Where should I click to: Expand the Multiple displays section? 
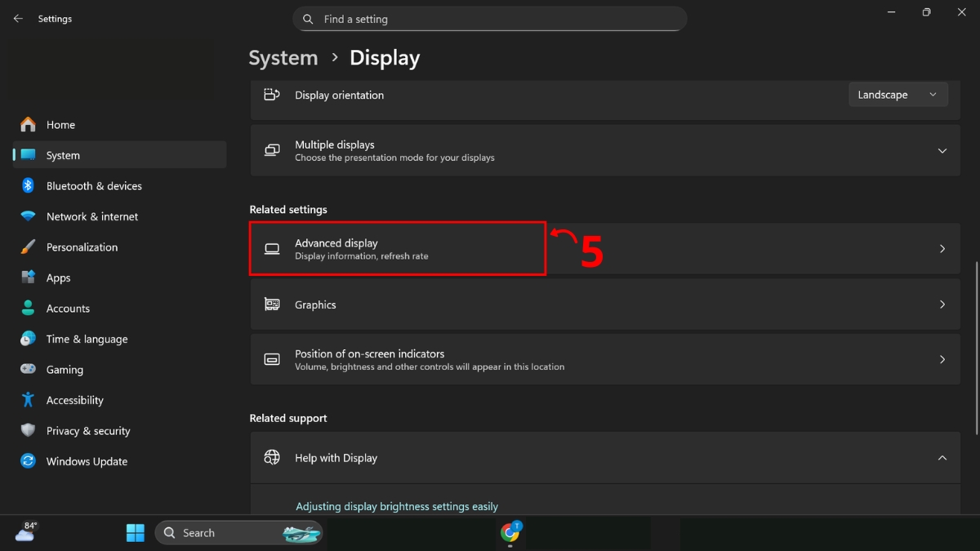(x=942, y=151)
